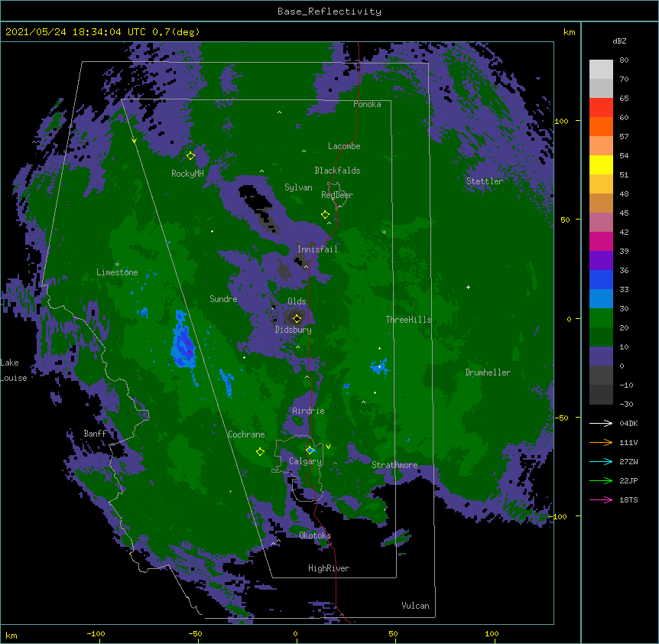Click the Lacombe label
Image resolution: width=659 pixels, height=644 pixels.
point(344,146)
